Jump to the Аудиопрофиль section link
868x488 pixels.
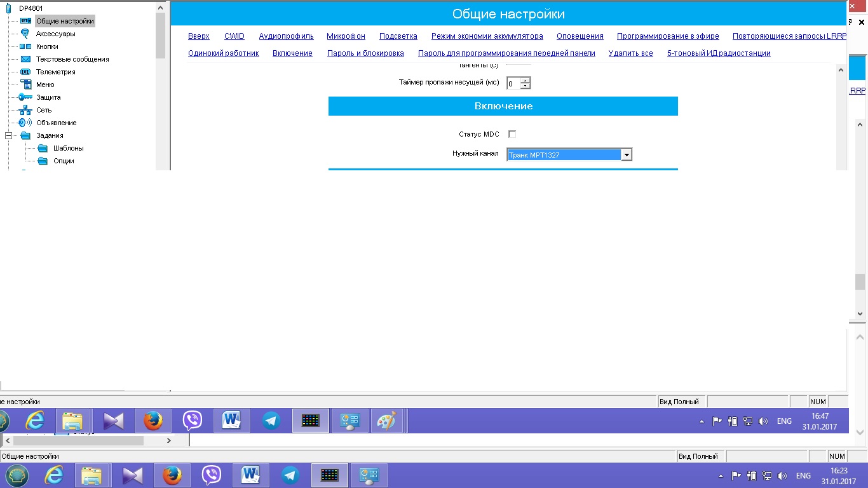(286, 36)
